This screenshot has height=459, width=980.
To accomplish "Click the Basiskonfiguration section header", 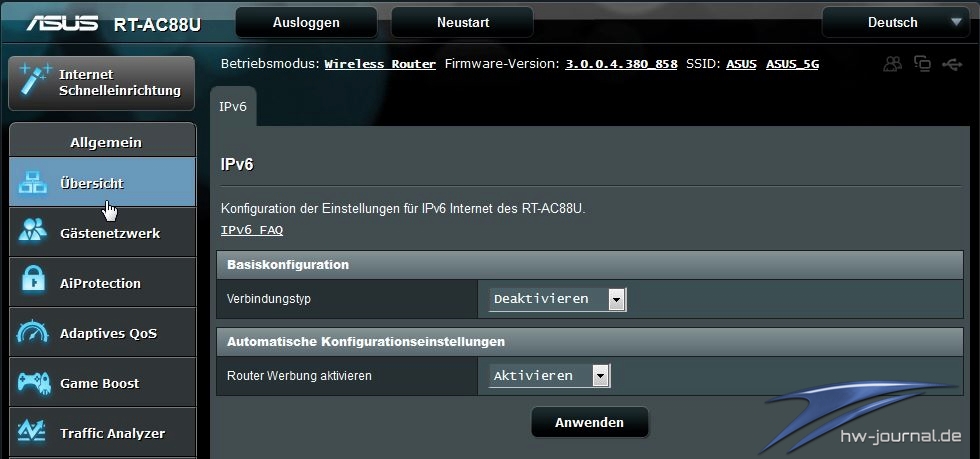I will (589, 265).
